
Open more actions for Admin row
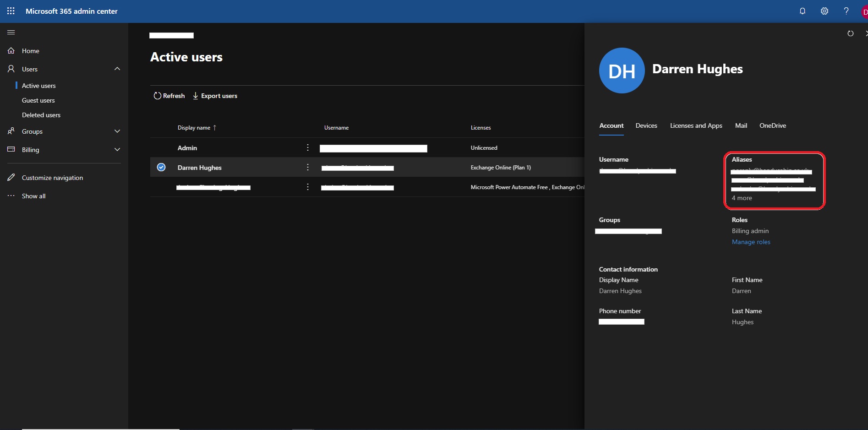308,148
